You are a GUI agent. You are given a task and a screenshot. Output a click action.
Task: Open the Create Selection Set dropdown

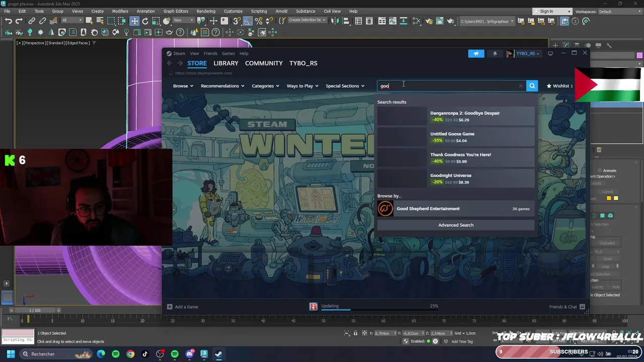pyautogui.click(x=307, y=20)
